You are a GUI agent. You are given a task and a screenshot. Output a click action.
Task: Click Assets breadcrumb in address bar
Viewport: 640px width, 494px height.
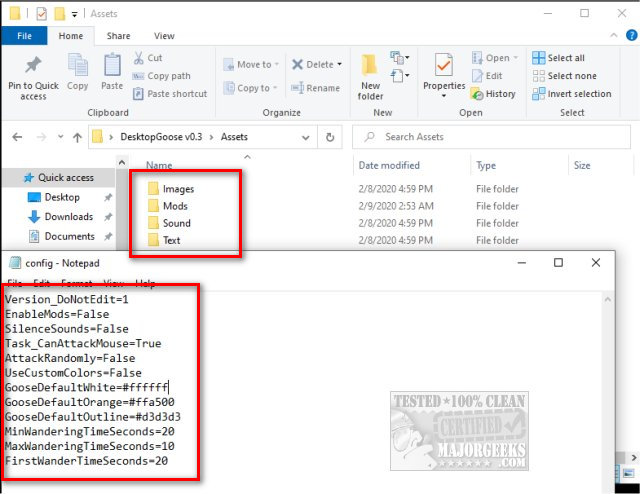pyautogui.click(x=234, y=137)
